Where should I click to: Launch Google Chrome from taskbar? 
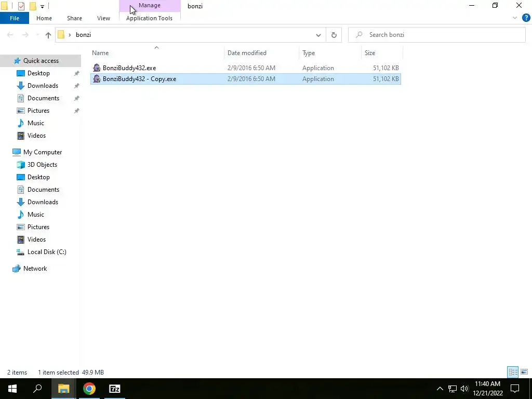pyautogui.click(x=89, y=389)
